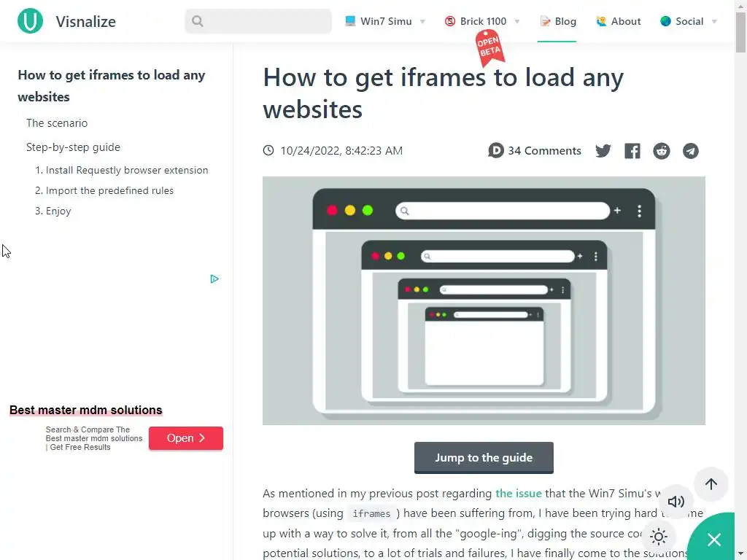Open 'Best master mdm solutions' ad headline
747x560 pixels.
[86, 410]
